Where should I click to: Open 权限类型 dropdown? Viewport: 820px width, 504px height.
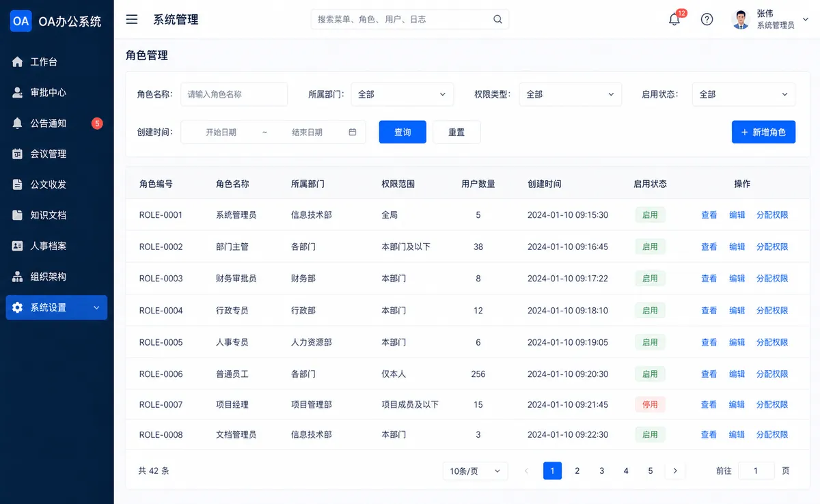coord(571,94)
